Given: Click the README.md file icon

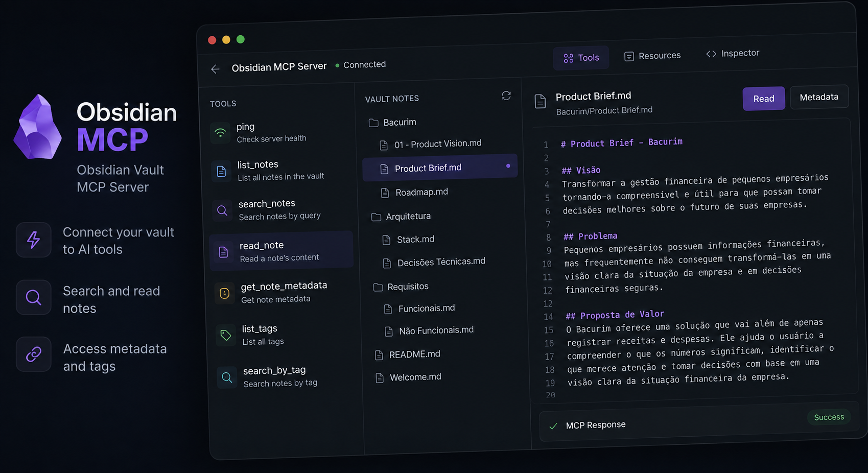Looking at the screenshot, I should point(379,355).
